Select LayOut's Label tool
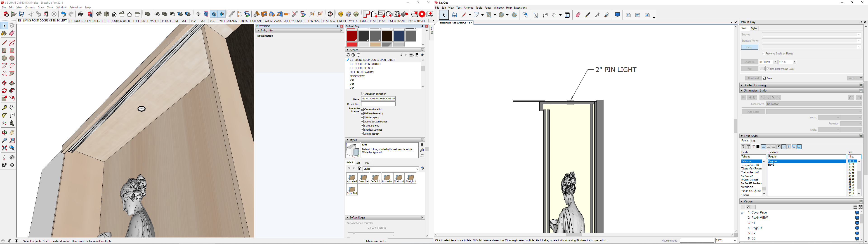This screenshot has width=868, height=244. [x=546, y=15]
